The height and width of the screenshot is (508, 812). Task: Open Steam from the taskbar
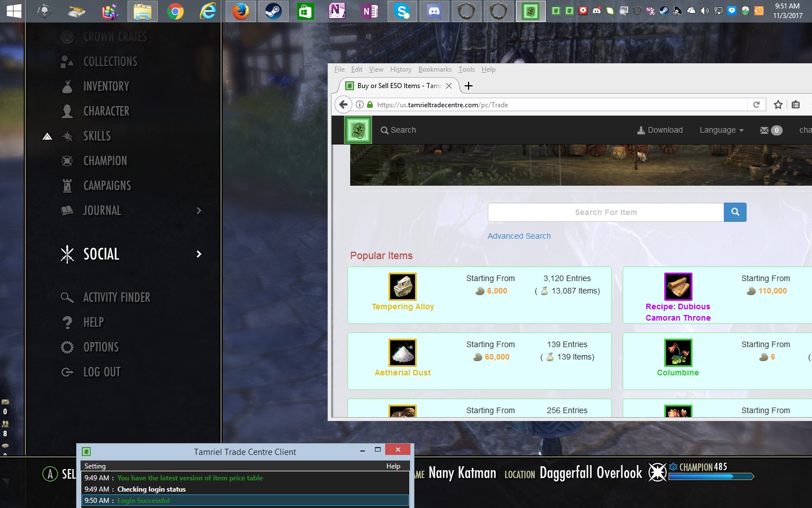tap(273, 11)
